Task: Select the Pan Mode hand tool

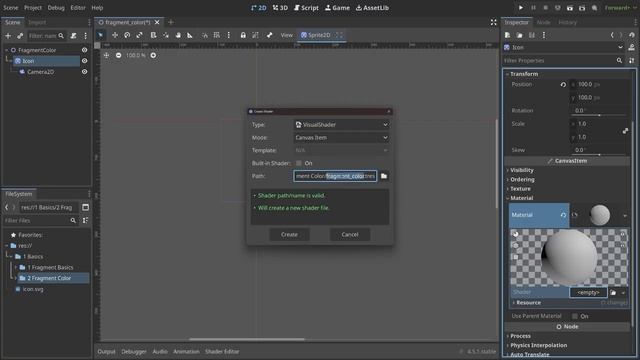Action: click(x=178, y=35)
